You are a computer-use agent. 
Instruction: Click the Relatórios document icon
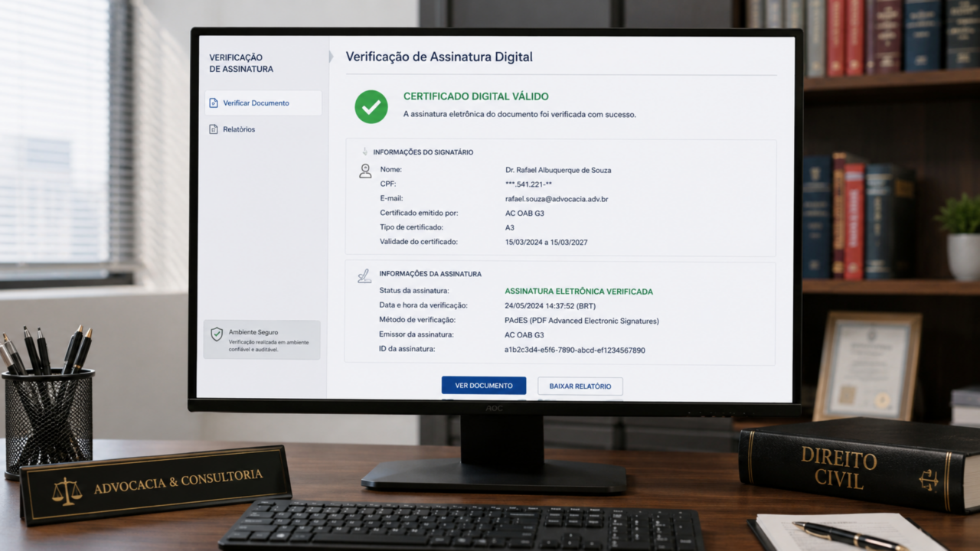[214, 129]
